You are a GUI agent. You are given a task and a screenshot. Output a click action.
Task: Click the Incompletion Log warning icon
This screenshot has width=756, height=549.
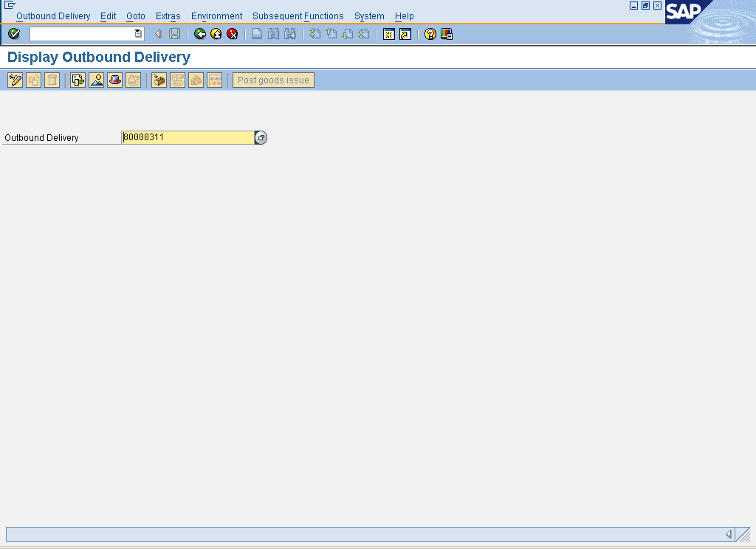pos(133,80)
